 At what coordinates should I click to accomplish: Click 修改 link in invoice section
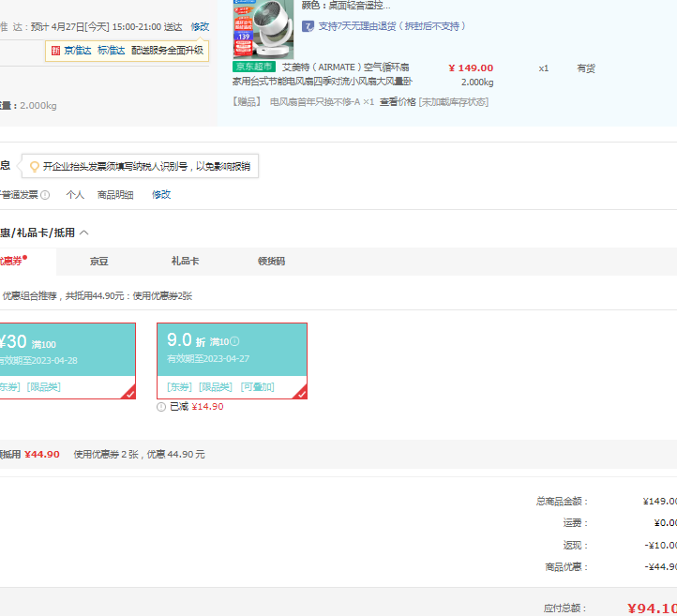click(161, 195)
